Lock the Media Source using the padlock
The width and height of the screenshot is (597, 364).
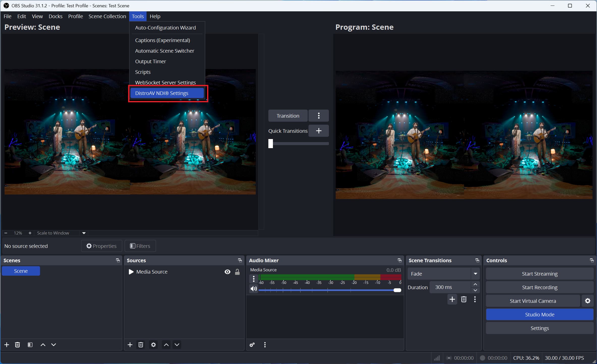click(x=237, y=272)
